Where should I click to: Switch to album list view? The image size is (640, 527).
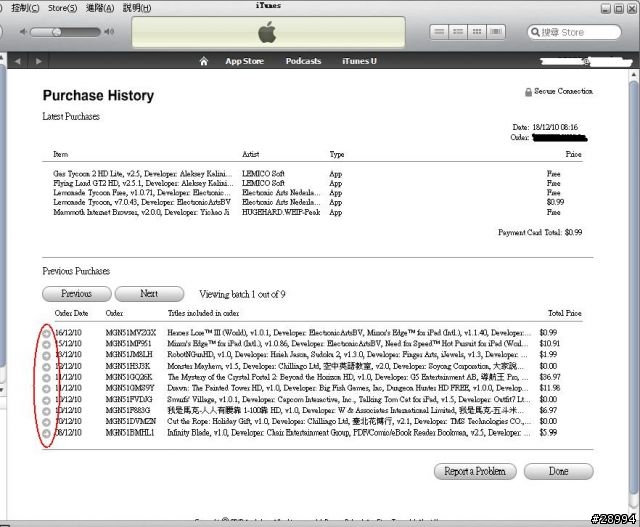tap(458, 32)
